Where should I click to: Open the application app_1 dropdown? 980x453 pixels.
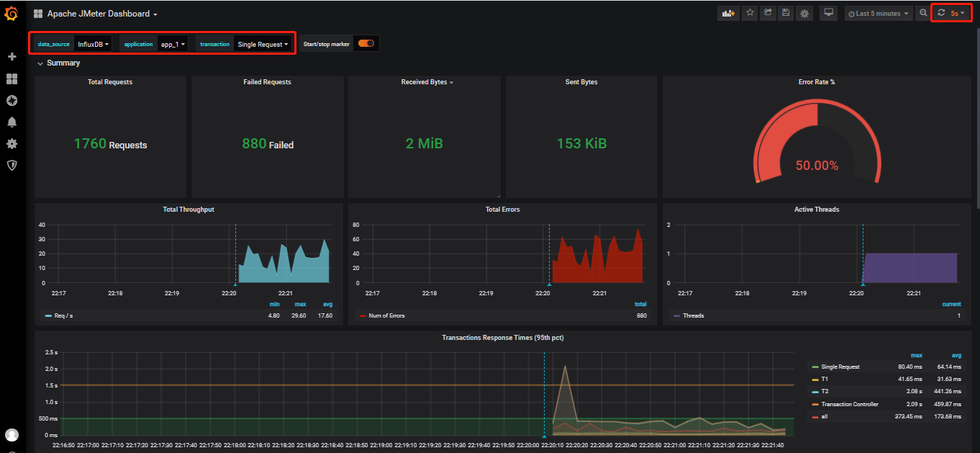(173, 44)
